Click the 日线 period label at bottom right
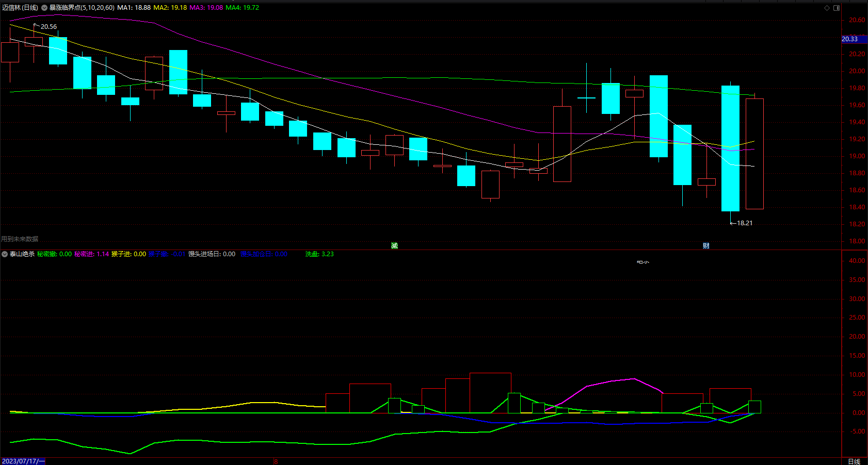 [854, 461]
